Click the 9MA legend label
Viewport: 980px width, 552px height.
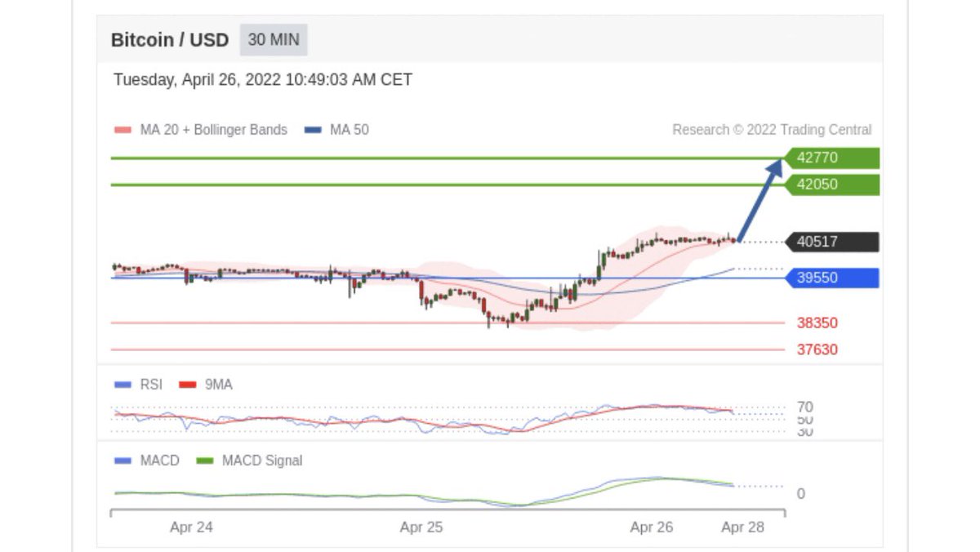coord(218,384)
